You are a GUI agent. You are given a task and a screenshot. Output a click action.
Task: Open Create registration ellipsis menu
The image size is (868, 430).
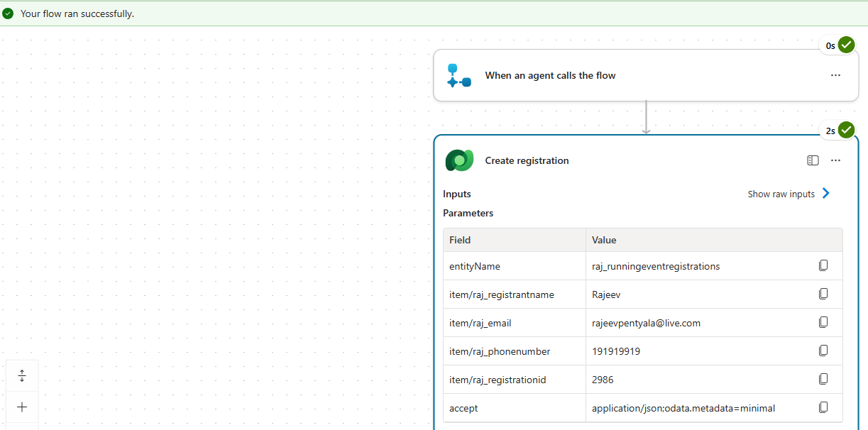point(835,160)
